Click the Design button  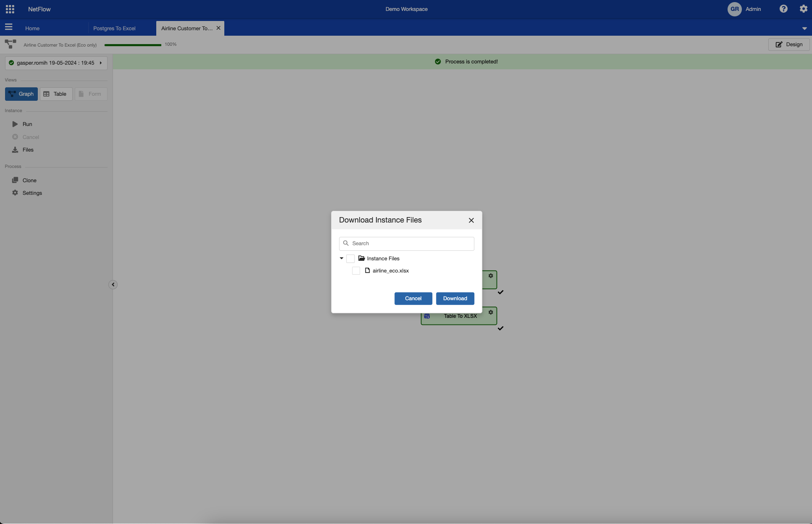pos(788,45)
